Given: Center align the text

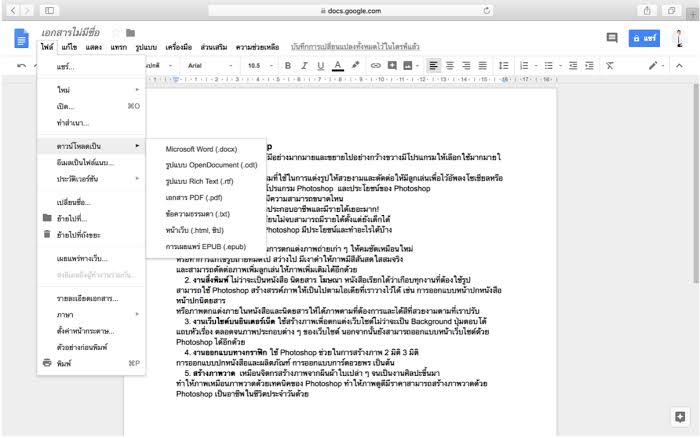Looking at the screenshot, I should click(x=450, y=66).
